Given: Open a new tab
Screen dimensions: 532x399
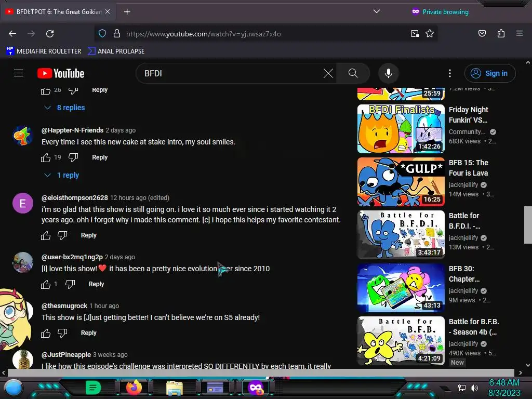Looking at the screenshot, I should [127, 12].
